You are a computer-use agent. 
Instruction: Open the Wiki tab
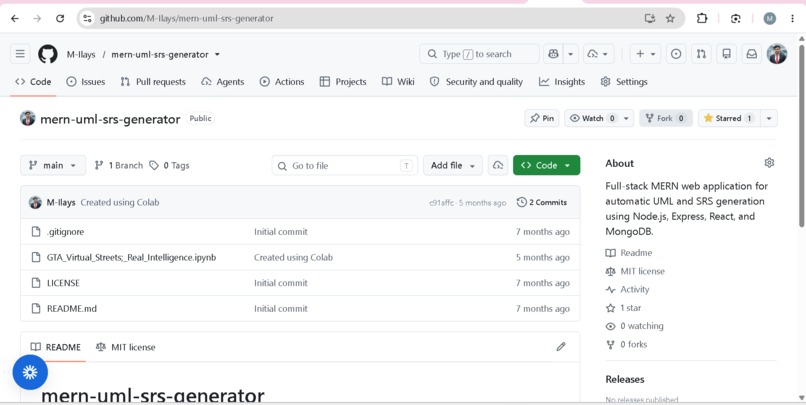point(398,82)
